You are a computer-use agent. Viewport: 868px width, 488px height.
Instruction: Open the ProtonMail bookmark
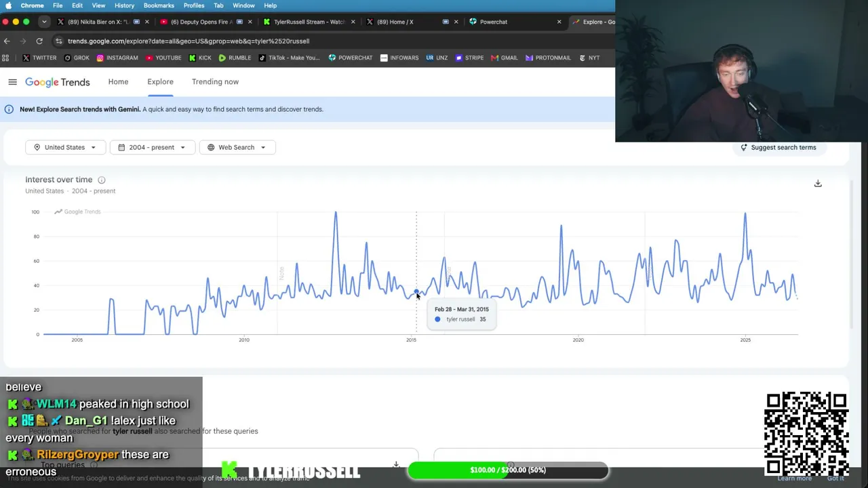(x=548, y=58)
